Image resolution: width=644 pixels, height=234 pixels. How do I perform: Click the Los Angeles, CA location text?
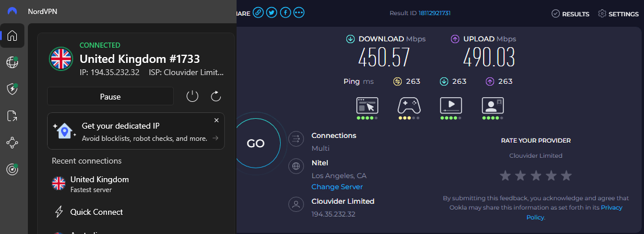click(339, 176)
